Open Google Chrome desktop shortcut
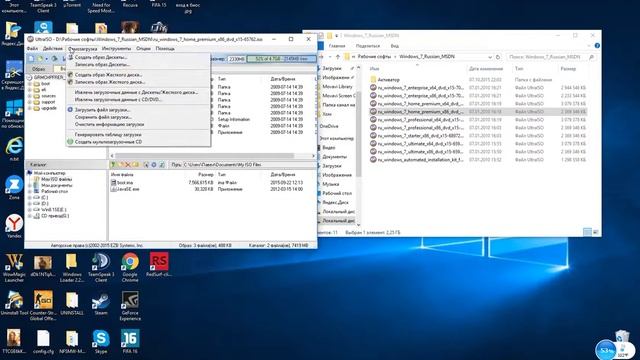Screen dimensions: 640x360 click(130, 268)
